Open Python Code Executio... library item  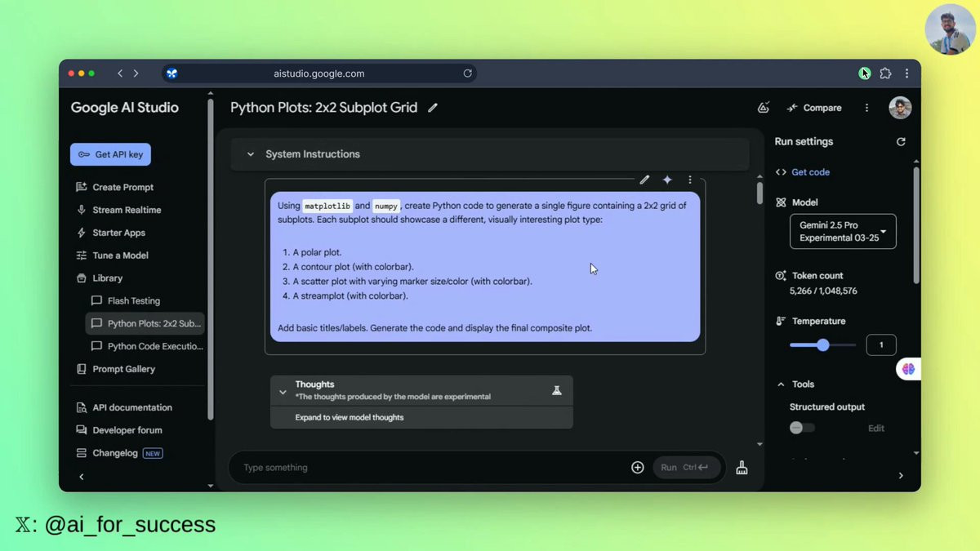(147, 346)
